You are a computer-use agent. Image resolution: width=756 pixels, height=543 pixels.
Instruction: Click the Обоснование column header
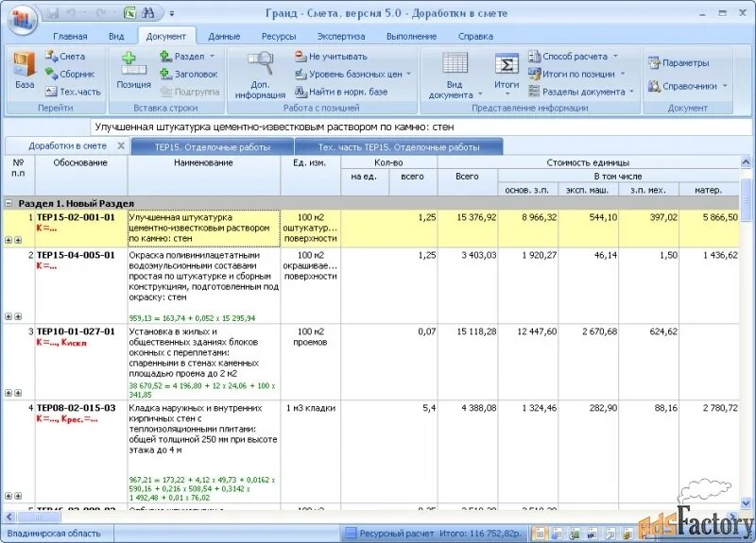80,175
